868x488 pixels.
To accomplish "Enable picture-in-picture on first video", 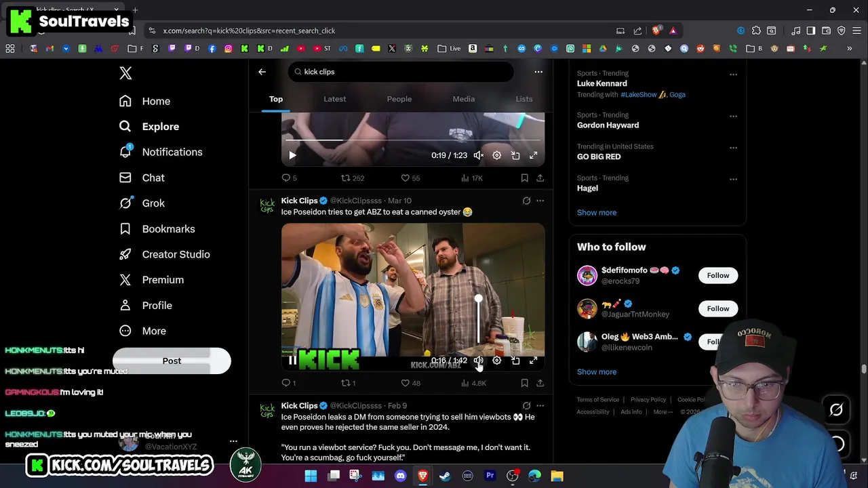I will pyautogui.click(x=515, y=155).
